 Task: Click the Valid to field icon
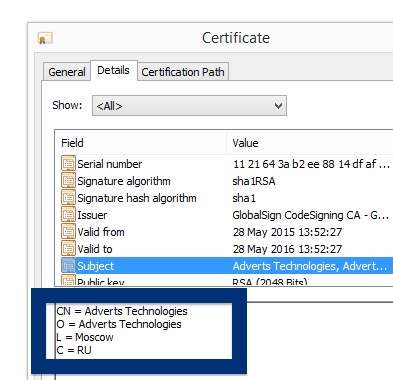(68, 249)
